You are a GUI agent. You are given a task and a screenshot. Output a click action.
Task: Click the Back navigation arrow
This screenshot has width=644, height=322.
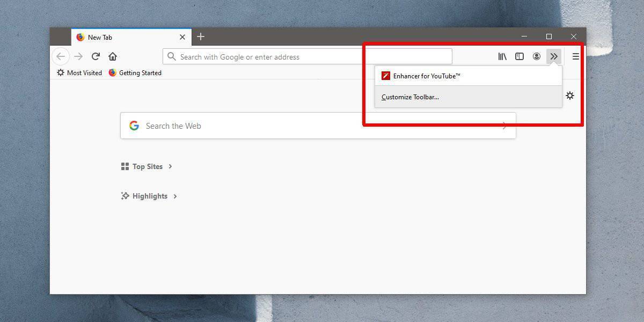coord(61,56)
